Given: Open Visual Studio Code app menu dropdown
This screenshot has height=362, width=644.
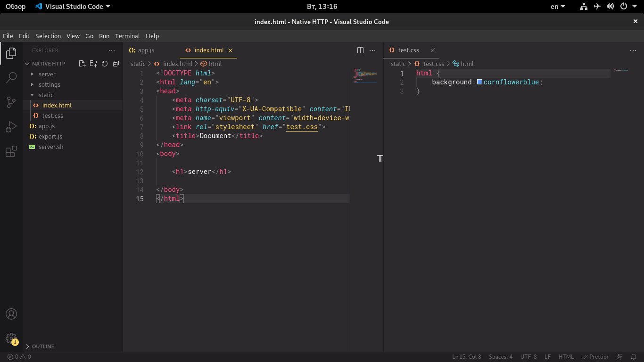Looking at the screenshot, I should click(72, 7).
